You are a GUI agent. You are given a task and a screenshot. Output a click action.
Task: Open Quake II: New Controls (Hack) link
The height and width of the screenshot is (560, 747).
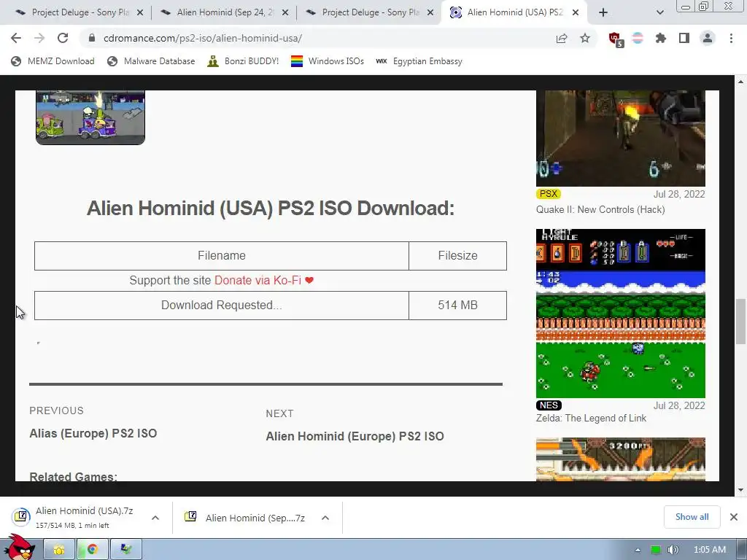pos(600,209)
